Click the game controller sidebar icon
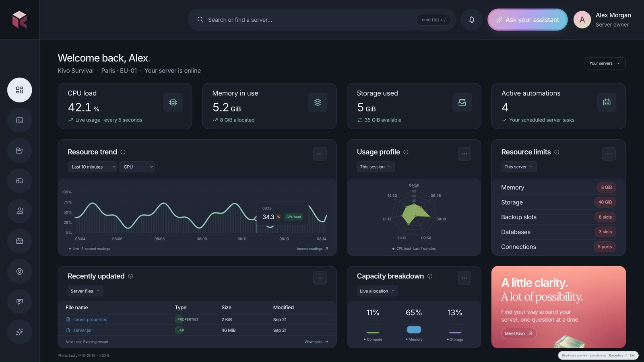 point(19,181)
